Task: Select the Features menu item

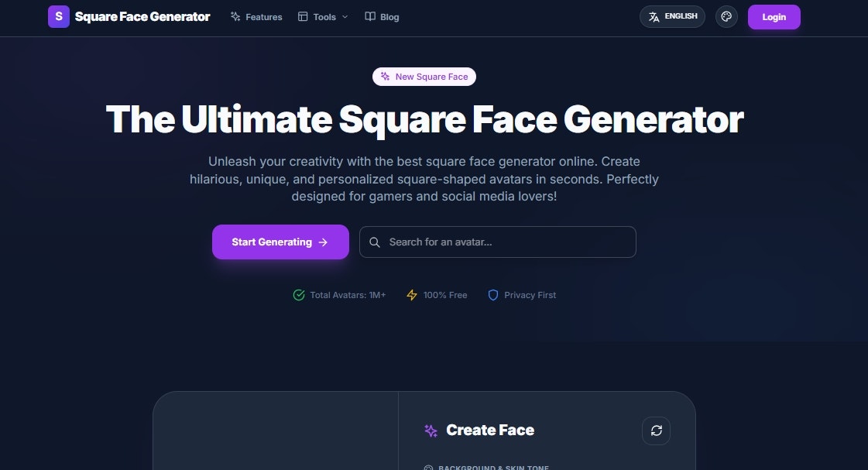Action: click(x=263, y=16)
